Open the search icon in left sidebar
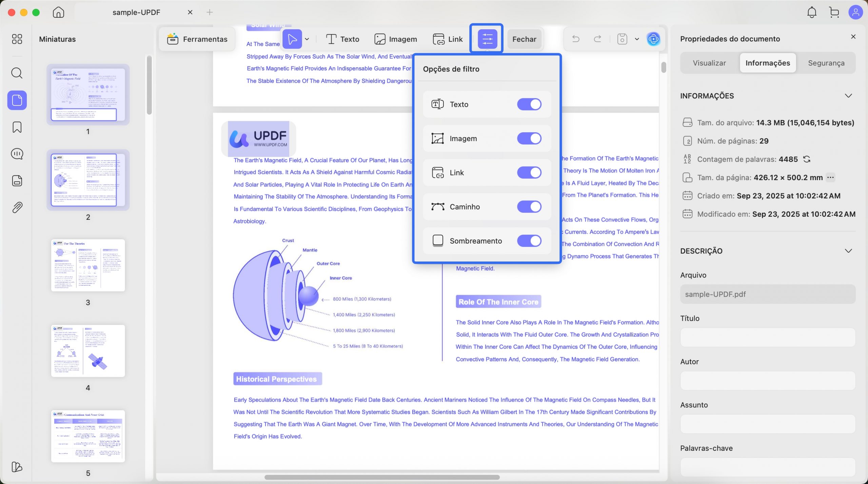 coord(17,73)
